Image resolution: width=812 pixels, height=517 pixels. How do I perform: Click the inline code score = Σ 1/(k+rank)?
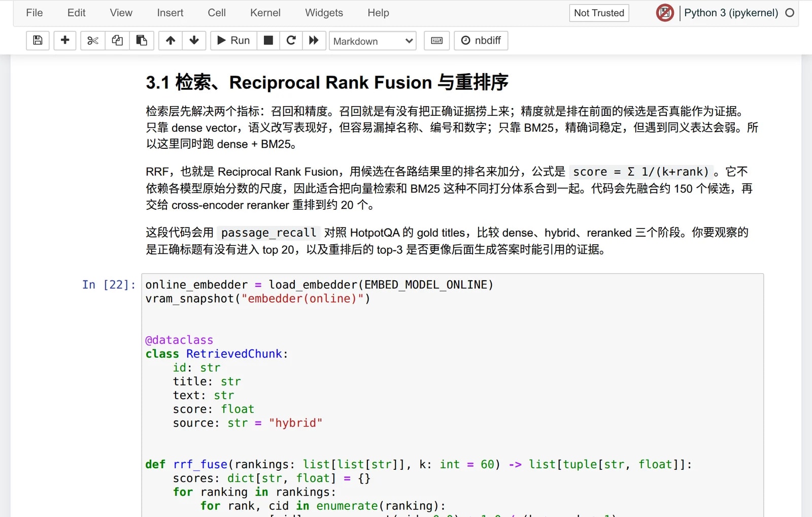(641, 172)
